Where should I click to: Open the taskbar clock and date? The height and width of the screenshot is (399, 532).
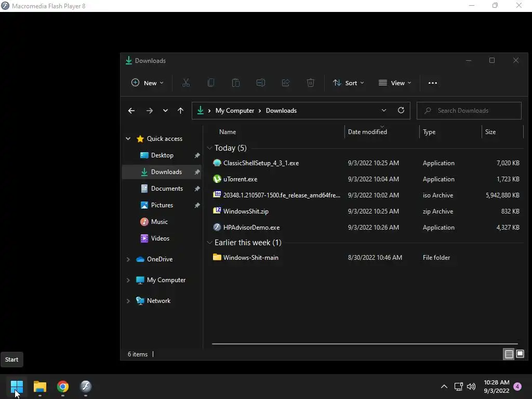coord(496,387)
